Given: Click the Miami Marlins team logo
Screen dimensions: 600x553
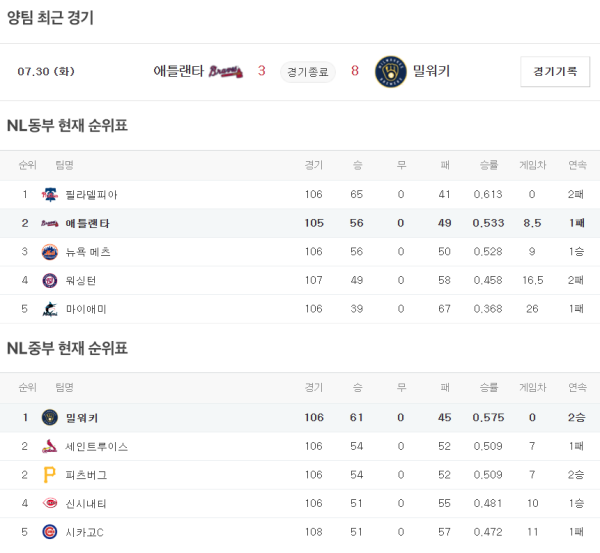Looking at the screenshot, I should (49, 310).
